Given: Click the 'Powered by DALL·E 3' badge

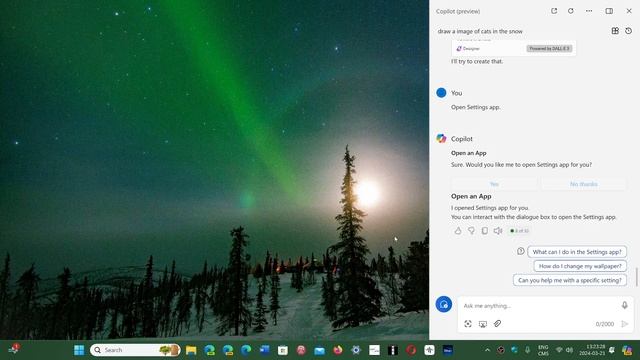Looking at the screenshot, I should click(x=549, y=49).
